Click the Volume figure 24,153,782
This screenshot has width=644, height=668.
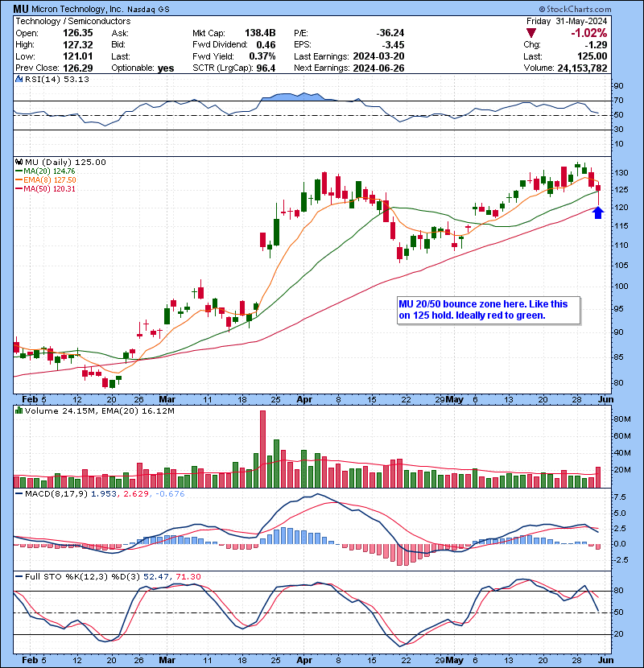point(582,68)
